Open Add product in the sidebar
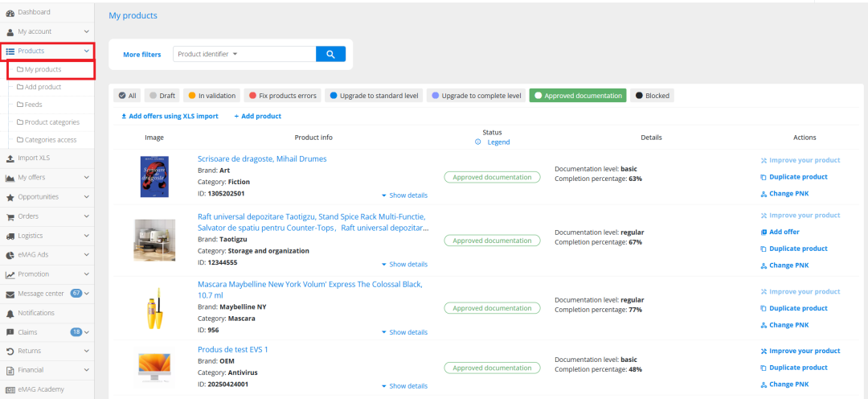Image resolution: width=868 pixels, height=399 pixels. (43, 87)
